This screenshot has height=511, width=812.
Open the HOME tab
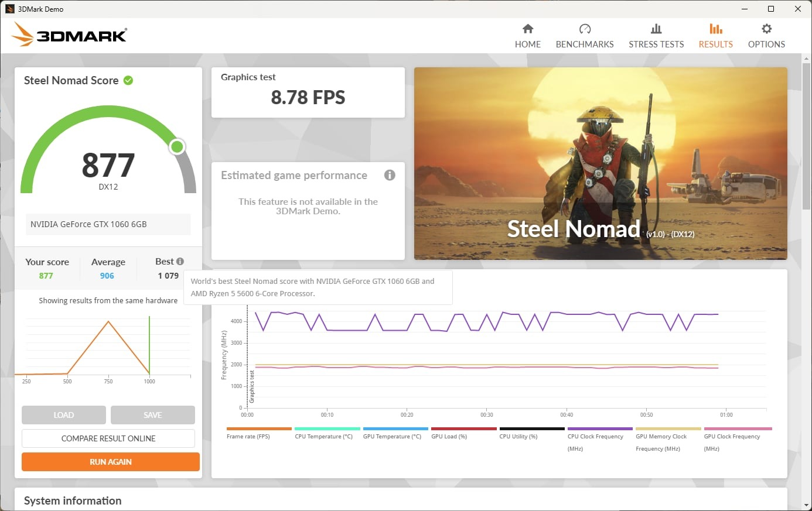pos(528,36)
